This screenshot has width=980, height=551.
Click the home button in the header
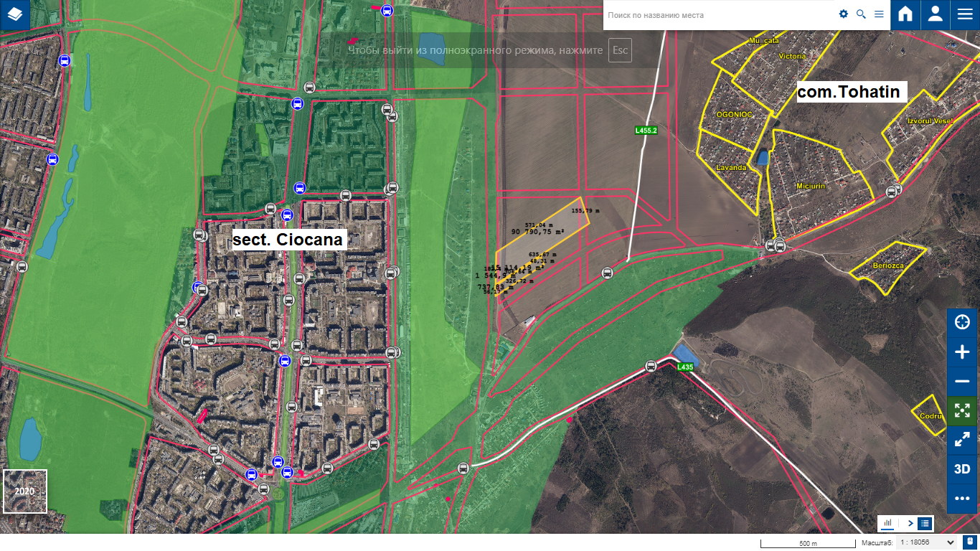pos(905,15)
